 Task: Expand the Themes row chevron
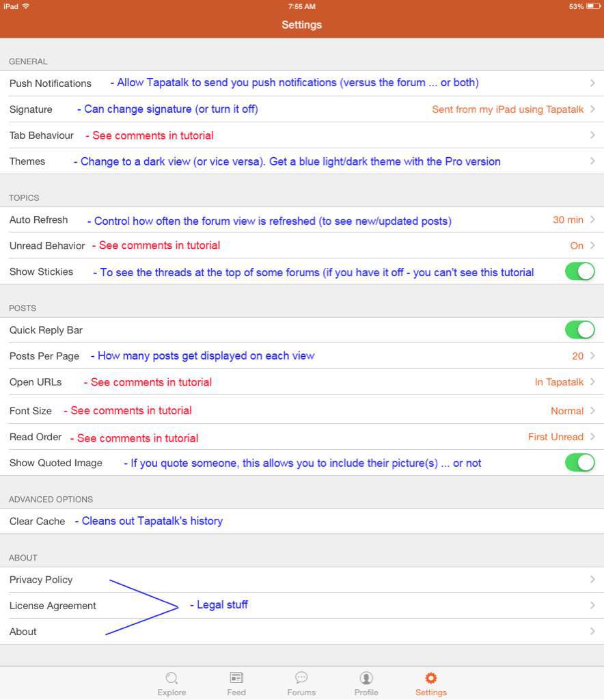pyautogui.click(x=592, y=161)
